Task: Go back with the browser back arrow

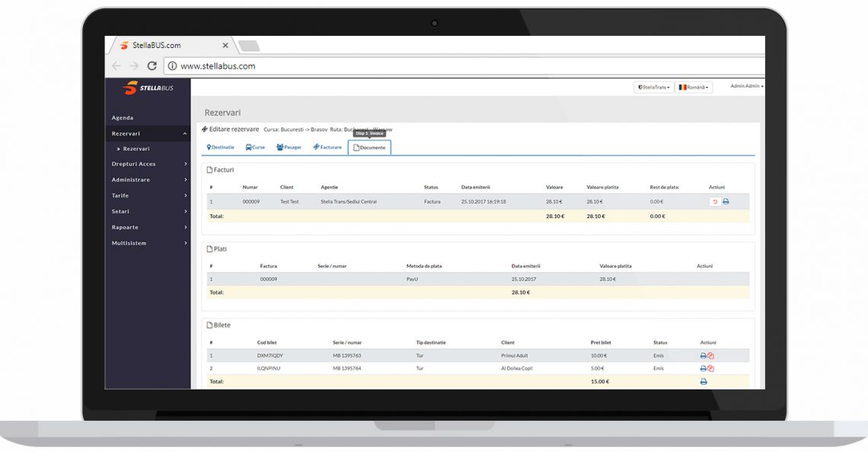Action: (116, 66)
